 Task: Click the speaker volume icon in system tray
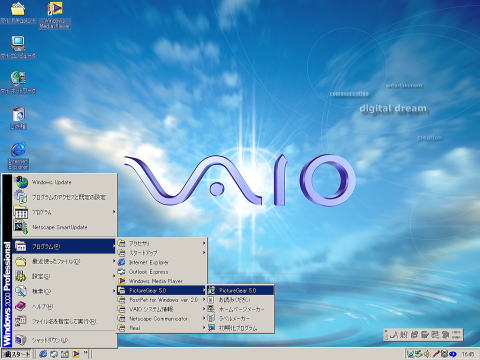(x=426, y=354)
